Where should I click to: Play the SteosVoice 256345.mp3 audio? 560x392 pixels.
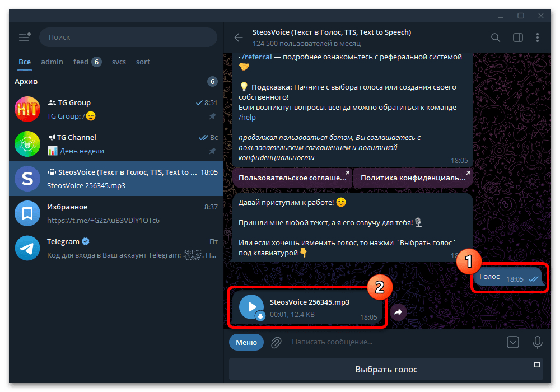tap(251, 307)
